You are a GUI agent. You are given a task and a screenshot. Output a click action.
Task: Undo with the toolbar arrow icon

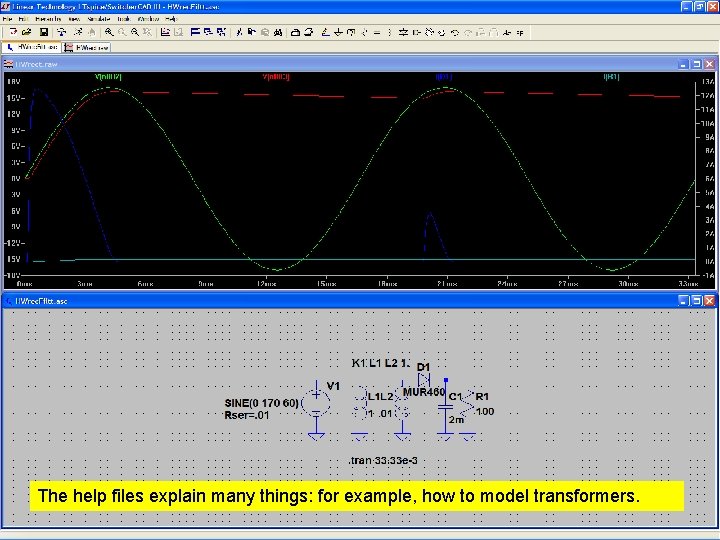[455, 32]
